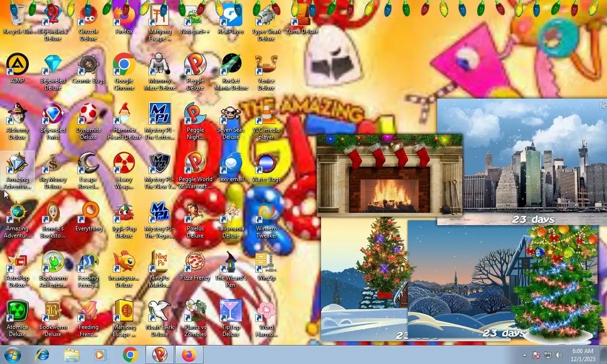Screen dimensions: 607x364
Task: Launch Internet Explorer from the taskbar
Action: 43,355
